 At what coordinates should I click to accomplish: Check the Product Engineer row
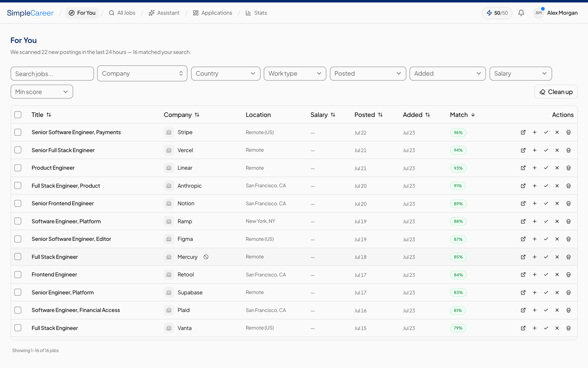18,168
